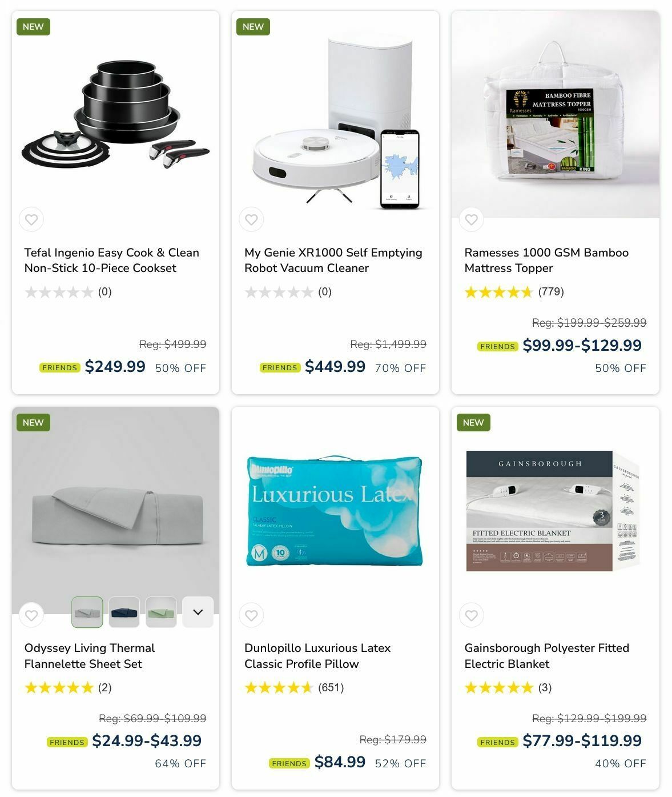This screenshot has height=797, width=672.
Task: Click the Tefal cookset product image
Action: pyautogui.click(x=115, y=114)
